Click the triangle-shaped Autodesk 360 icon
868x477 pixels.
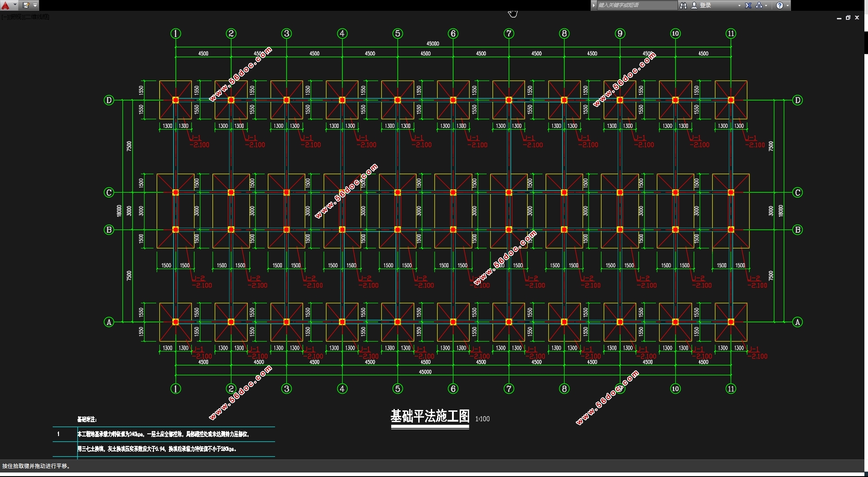[x=759, y=5]
